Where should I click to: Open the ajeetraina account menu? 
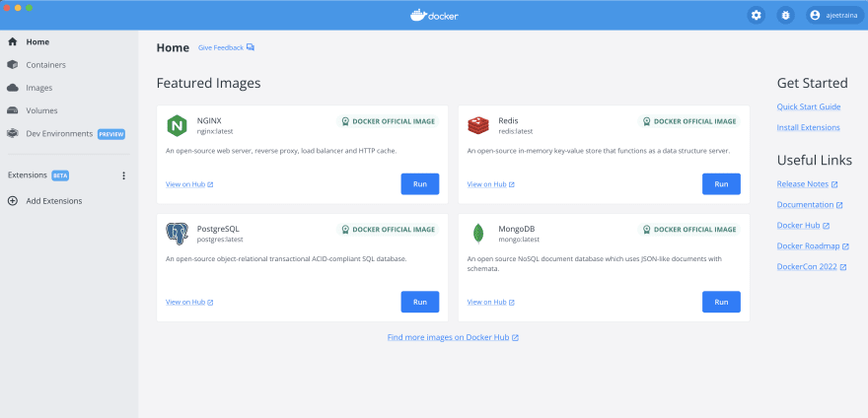834,16
